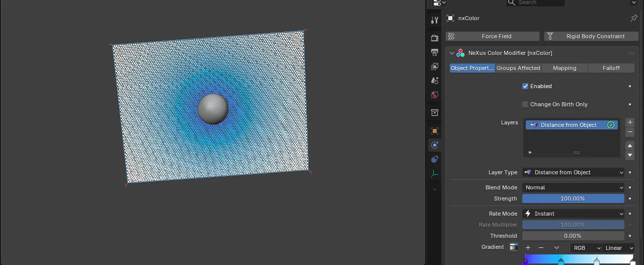Open the Tool properties tab
This screenshot has width=644, height=265.
[435, 20]
